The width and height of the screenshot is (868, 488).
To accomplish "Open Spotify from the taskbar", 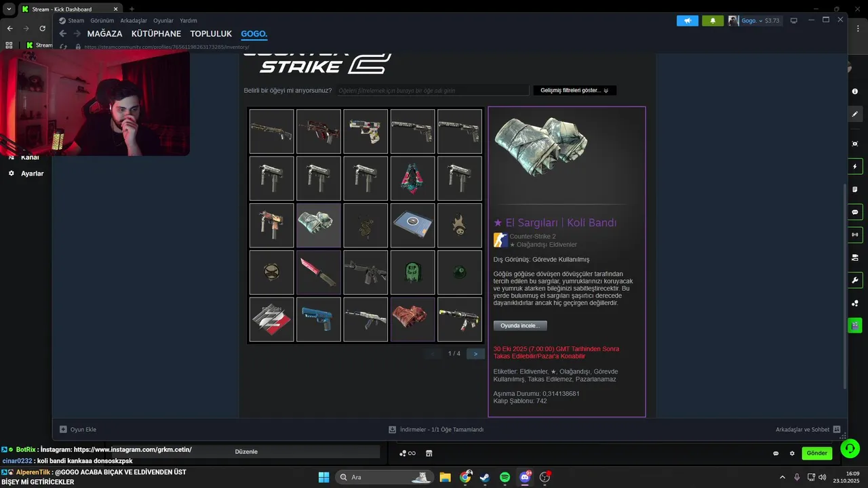I will click(x=505, y=477).
